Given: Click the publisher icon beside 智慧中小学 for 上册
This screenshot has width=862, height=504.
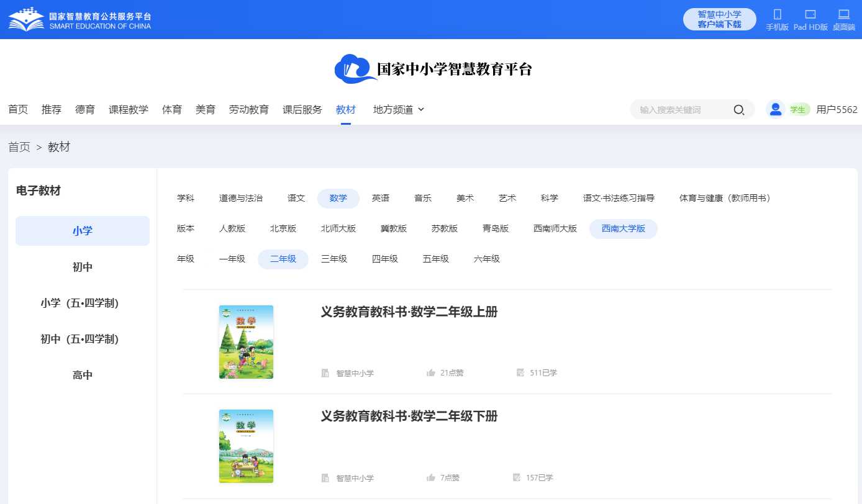Looking at the screenshot, I should [x=325, y=373].
